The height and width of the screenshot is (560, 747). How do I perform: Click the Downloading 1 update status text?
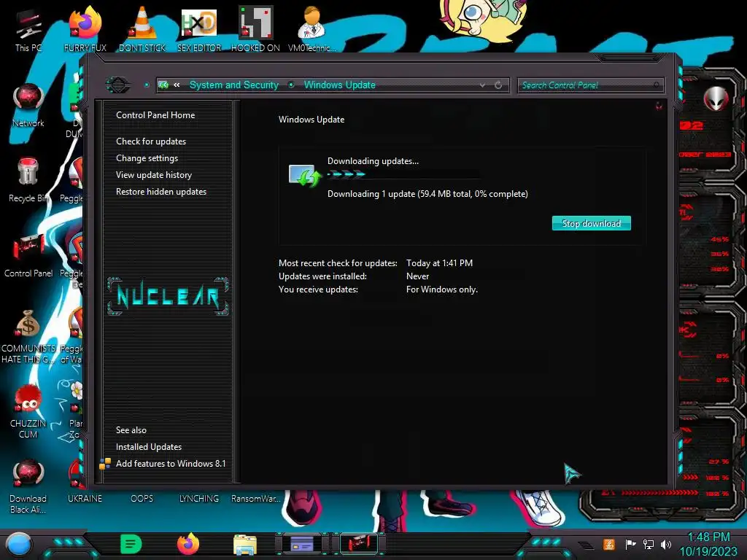427,194
